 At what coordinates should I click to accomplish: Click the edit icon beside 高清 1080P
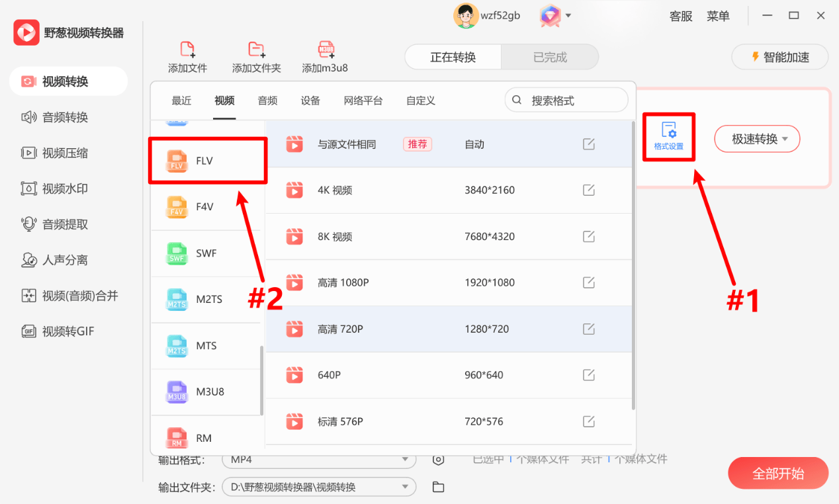click(589, 282)
